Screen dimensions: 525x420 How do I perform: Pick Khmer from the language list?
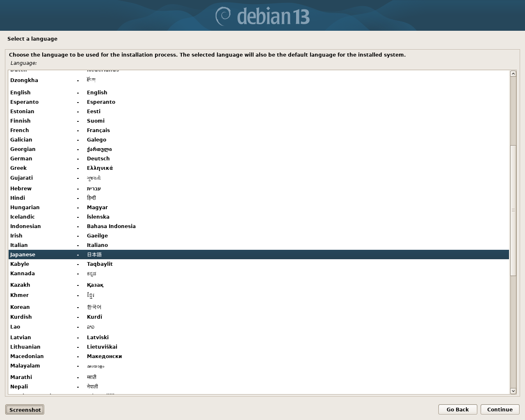[259, 295]
